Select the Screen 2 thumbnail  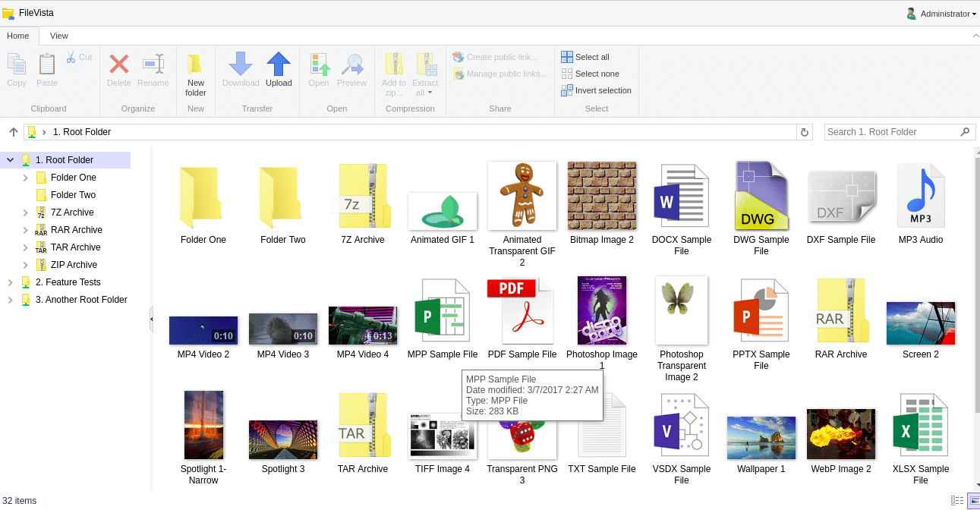(x=921, y=323)
